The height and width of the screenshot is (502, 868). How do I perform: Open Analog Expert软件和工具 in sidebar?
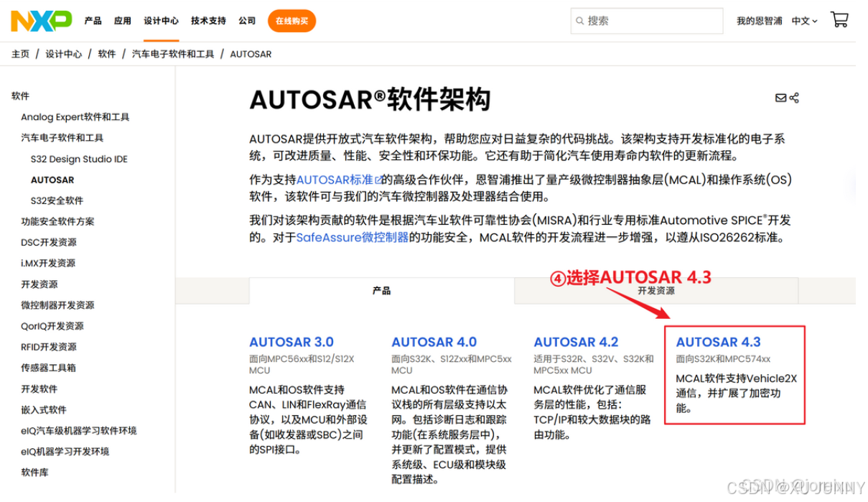pyautogui.click(x=75, y=117)
